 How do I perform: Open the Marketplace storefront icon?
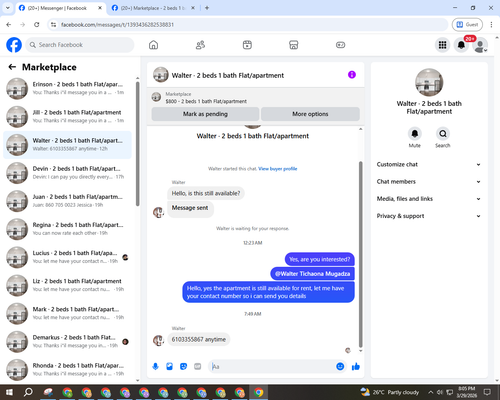(294, 45)
